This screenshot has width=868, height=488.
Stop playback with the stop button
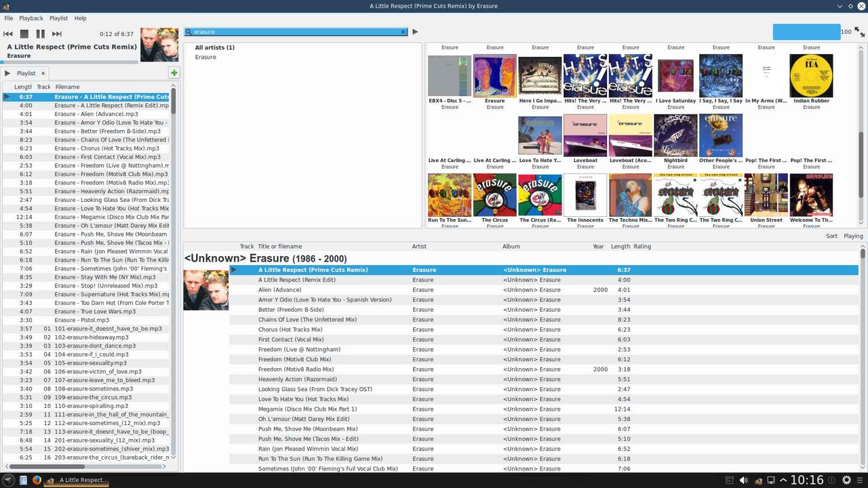point(24,34)
